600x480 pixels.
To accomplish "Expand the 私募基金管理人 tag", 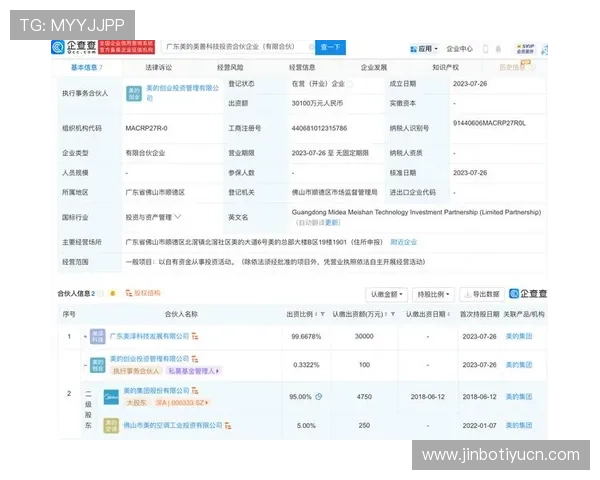I will [193, 371].
